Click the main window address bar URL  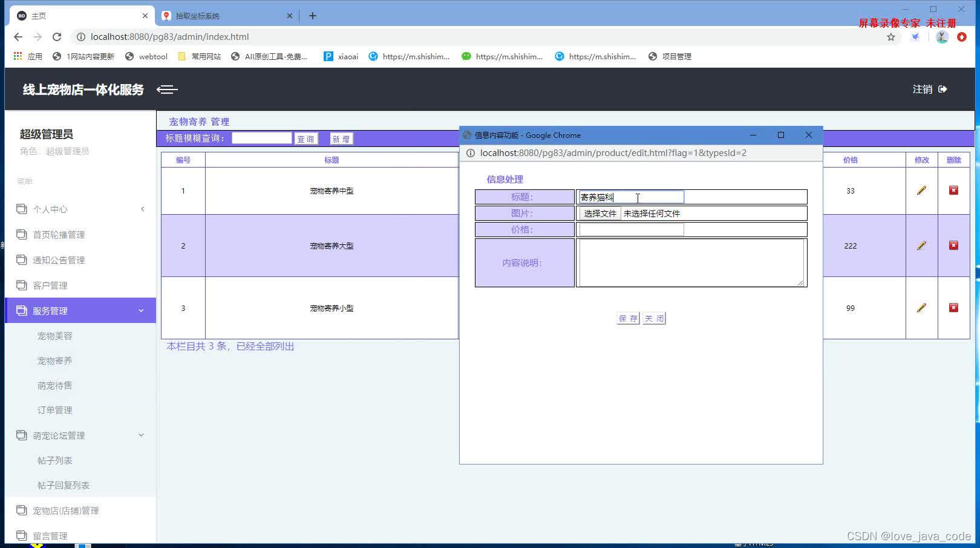[x=169, y=37]
